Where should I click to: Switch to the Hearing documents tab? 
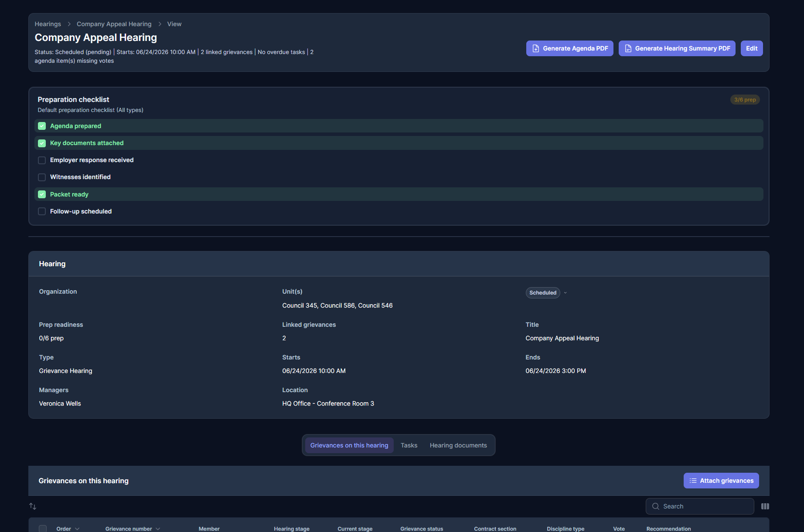point(458,445)
